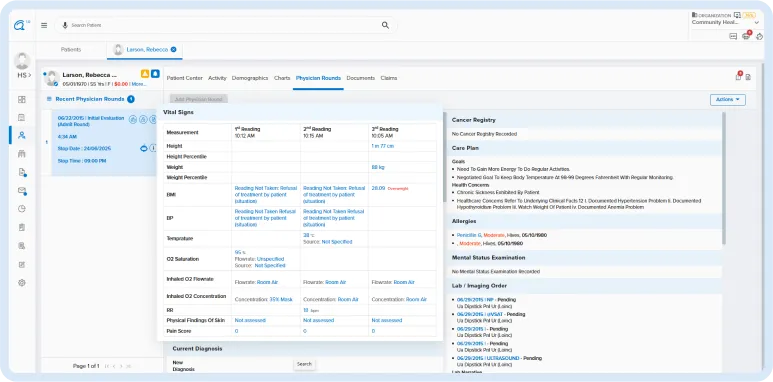This screenshot has height=382, width=773.
Task: Click the More... link under patient name
Action: click(139, 84)
